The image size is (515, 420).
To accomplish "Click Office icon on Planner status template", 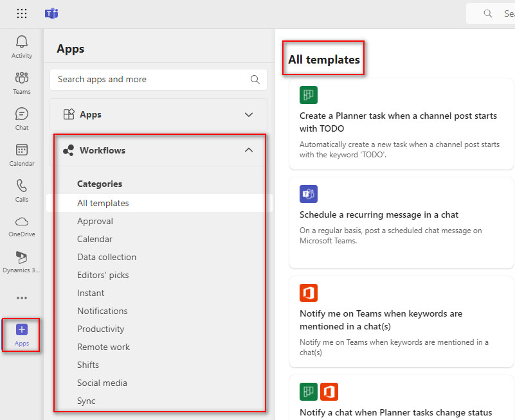I will click(329, 392).
